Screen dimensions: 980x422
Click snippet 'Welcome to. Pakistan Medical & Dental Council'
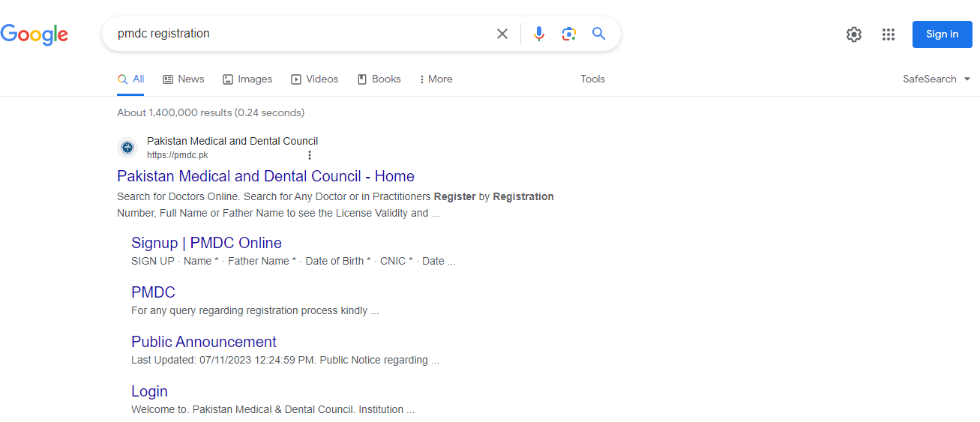coord(243,409)
